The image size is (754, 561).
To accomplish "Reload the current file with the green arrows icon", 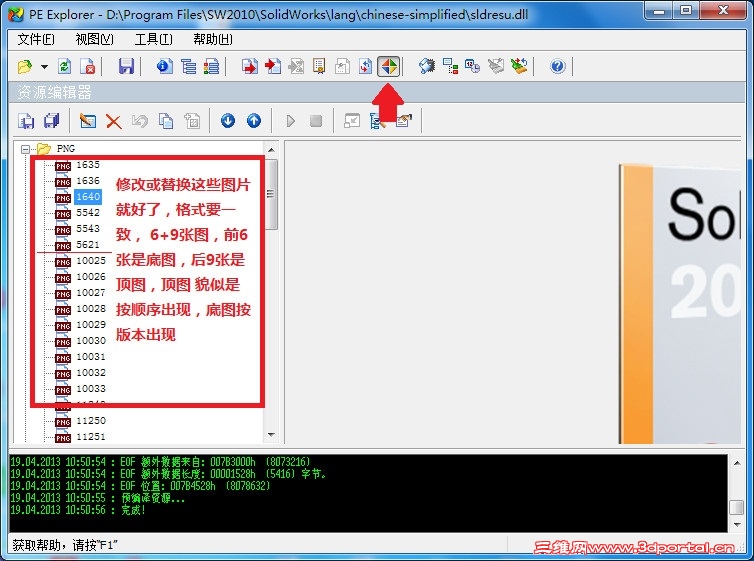I will [64, 66].
